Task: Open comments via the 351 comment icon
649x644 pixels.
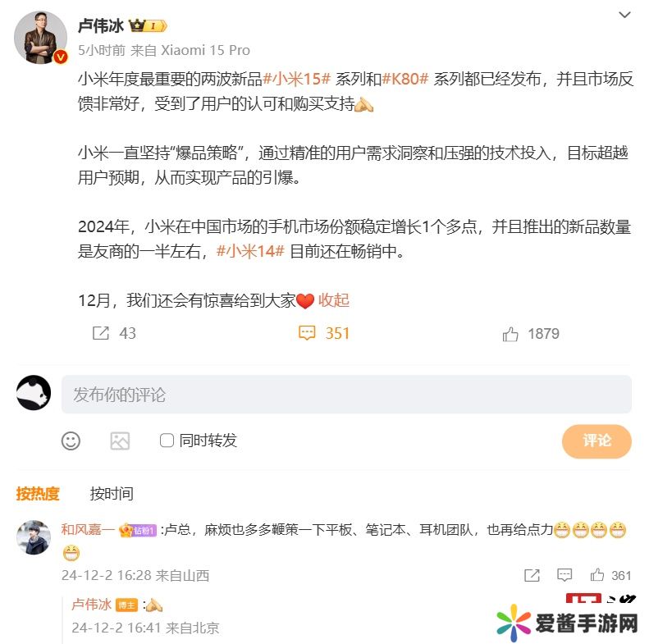Action: pos(307,333)
